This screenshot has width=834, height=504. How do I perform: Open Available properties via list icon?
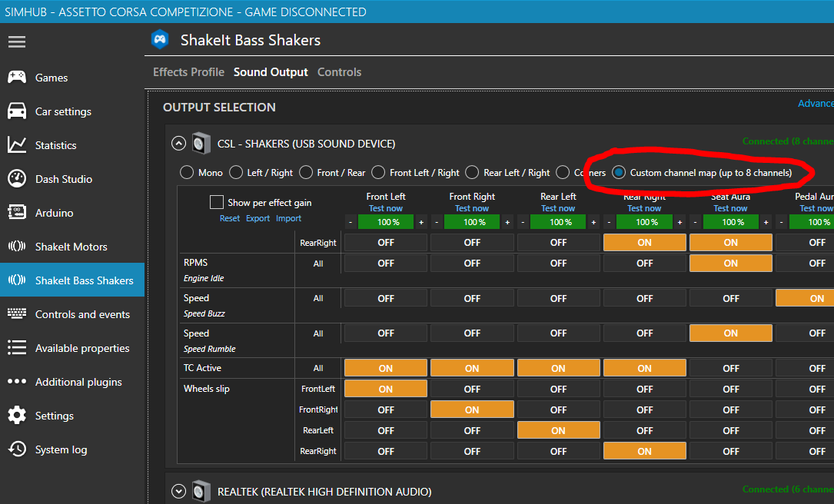click(16, 348)
